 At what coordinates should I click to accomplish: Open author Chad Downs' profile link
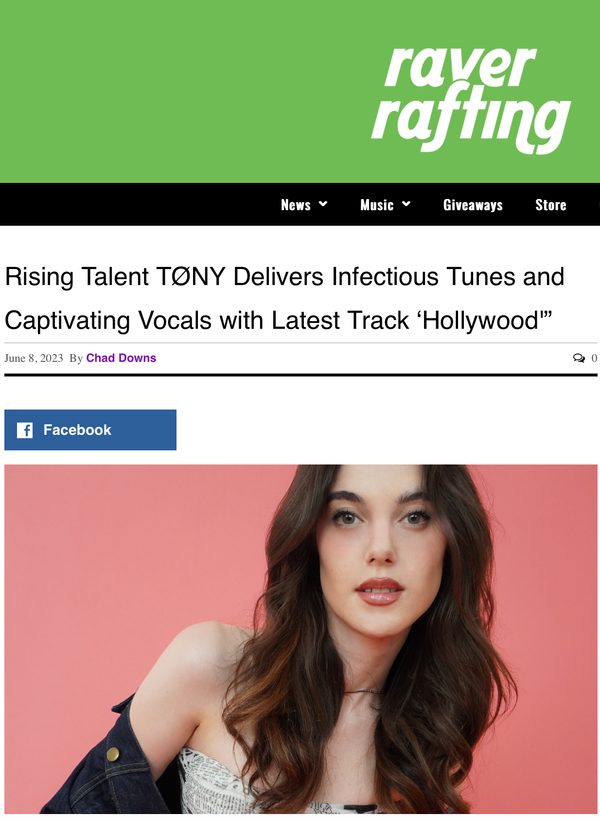[x=121, y=358]
